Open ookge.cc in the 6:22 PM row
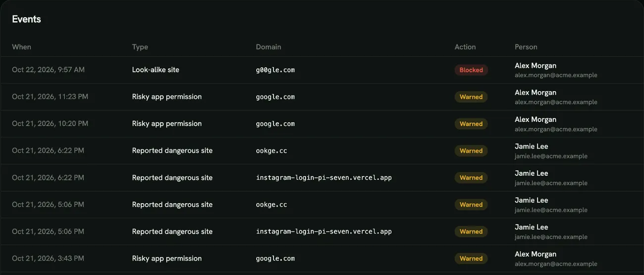Screen dimensions: 644x275 tap(271, 151)
